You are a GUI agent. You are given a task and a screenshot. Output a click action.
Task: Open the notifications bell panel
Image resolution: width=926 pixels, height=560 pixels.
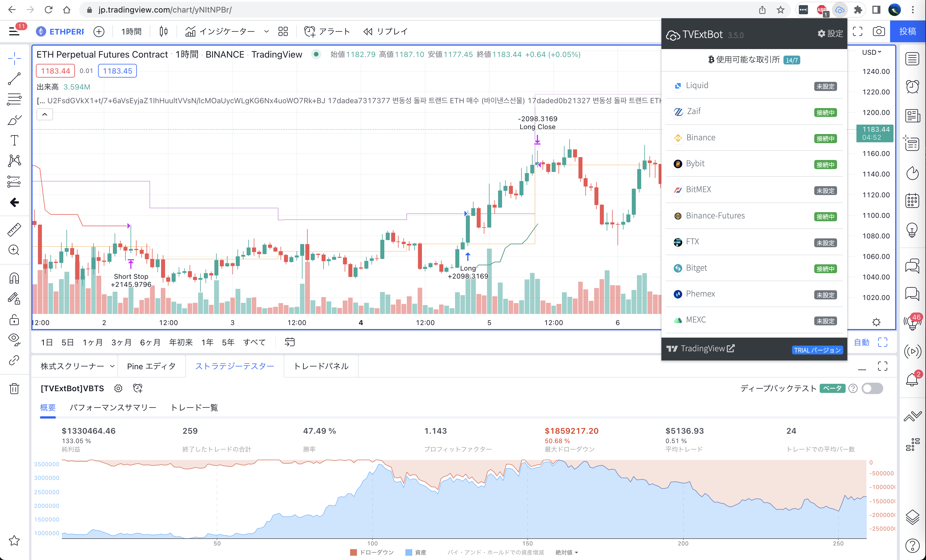[x=912, y=380]
